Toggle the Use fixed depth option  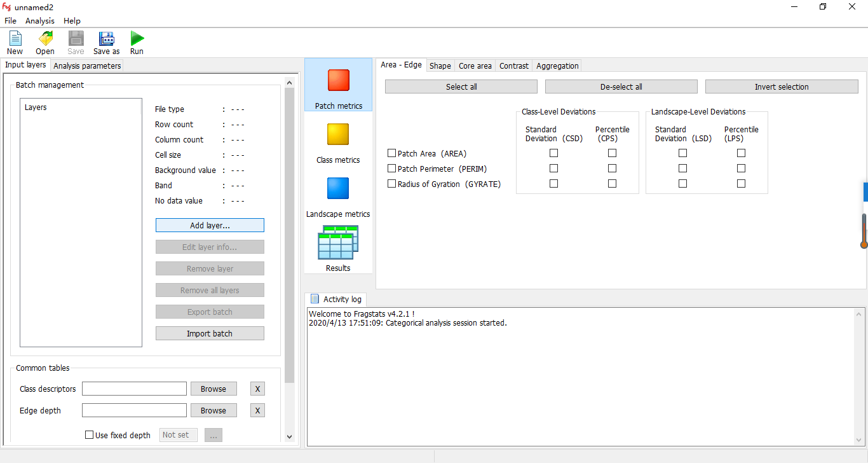pos(89,434)
